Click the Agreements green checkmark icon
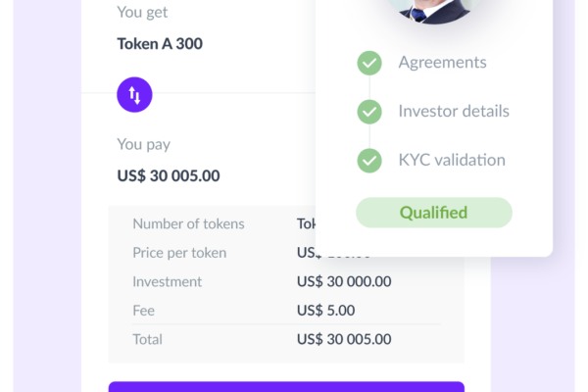 tap(369, 63)
